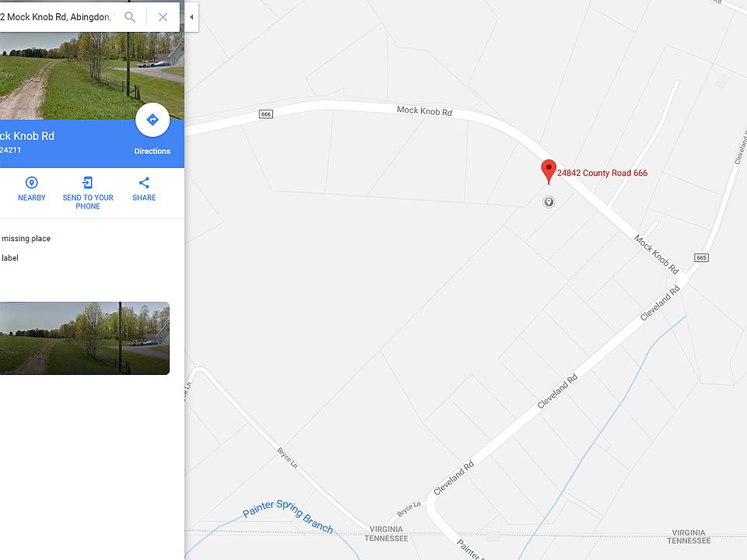Click the Painter Spring Branch label
This screenshot has height=560, width=747.
[x=288, y=516]
